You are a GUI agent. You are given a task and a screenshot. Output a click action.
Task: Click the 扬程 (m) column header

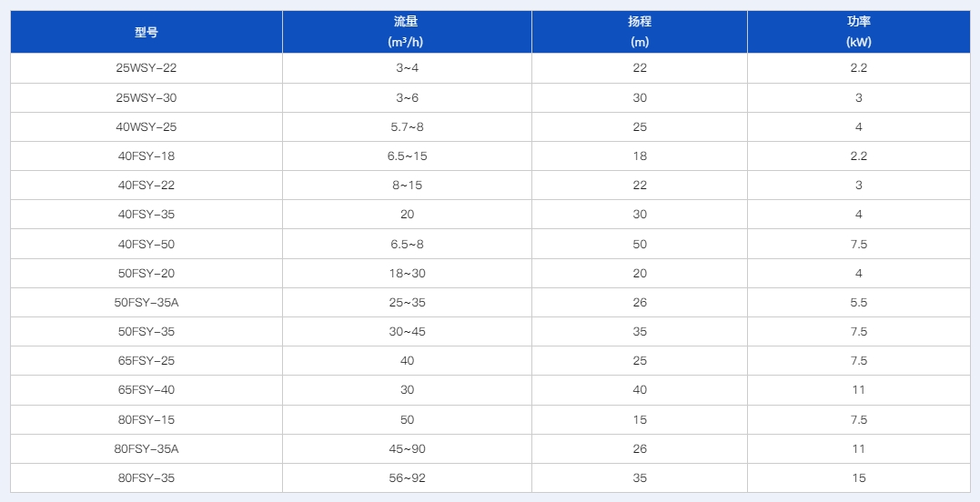[640, 32]
